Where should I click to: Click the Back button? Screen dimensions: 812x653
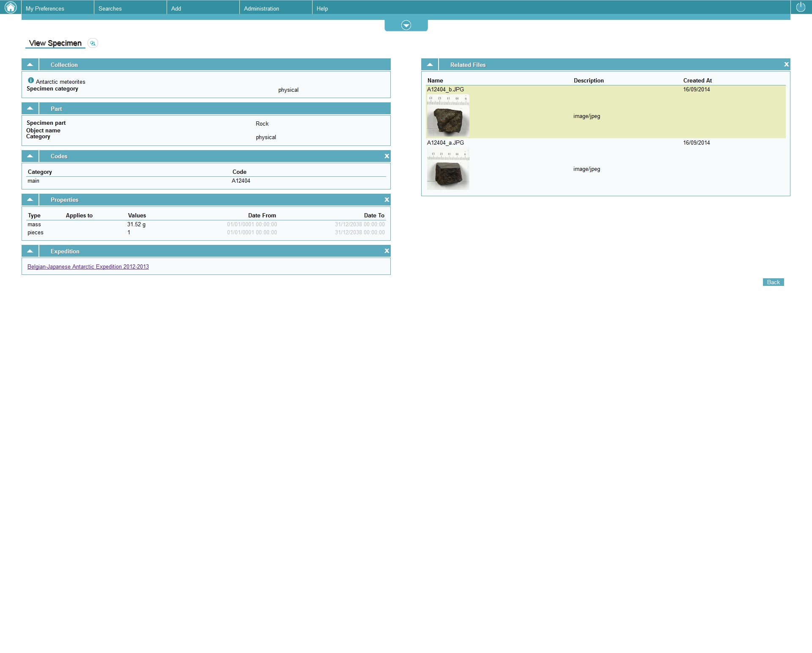(x=773, y=282)
